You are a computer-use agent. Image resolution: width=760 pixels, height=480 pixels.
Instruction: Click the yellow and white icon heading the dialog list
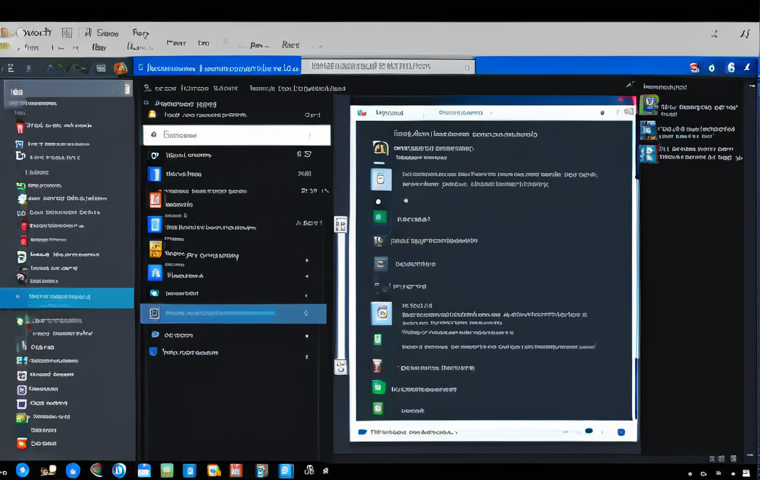(380, 147)
